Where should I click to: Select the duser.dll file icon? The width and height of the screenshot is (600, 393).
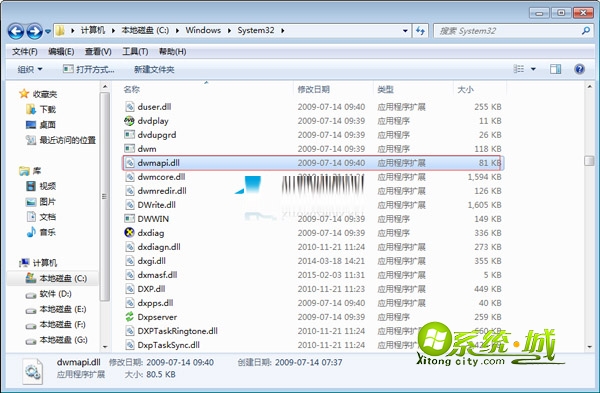click(x=130, y=107)
